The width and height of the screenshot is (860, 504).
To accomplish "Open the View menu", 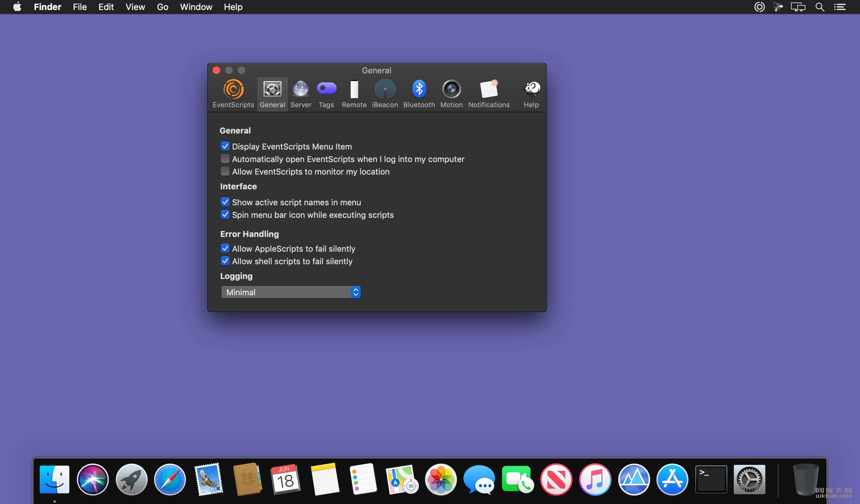I will 135,7.
